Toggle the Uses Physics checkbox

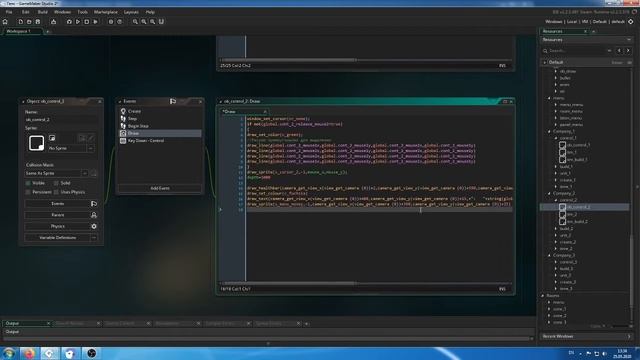click(x=56, y=192)
